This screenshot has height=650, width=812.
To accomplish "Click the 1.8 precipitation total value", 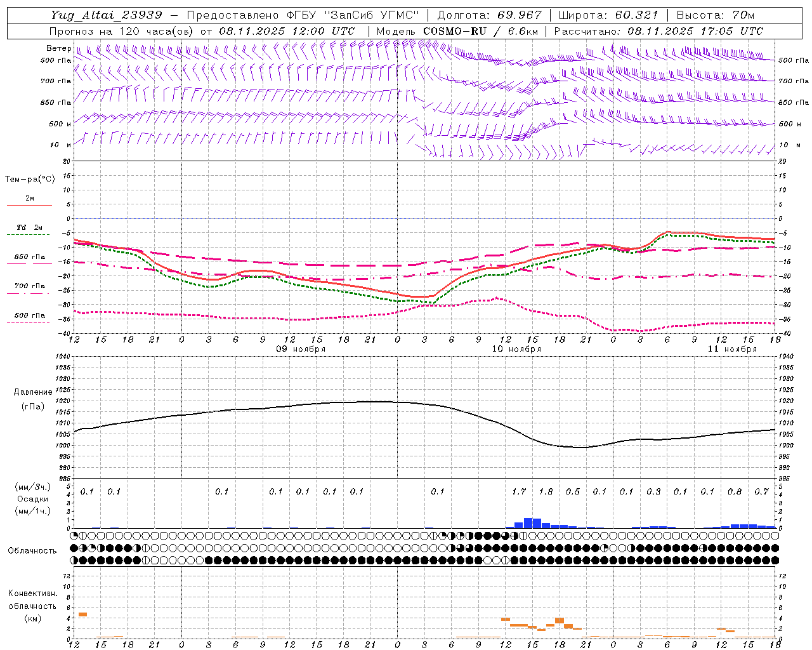I will tap(546, 491).
